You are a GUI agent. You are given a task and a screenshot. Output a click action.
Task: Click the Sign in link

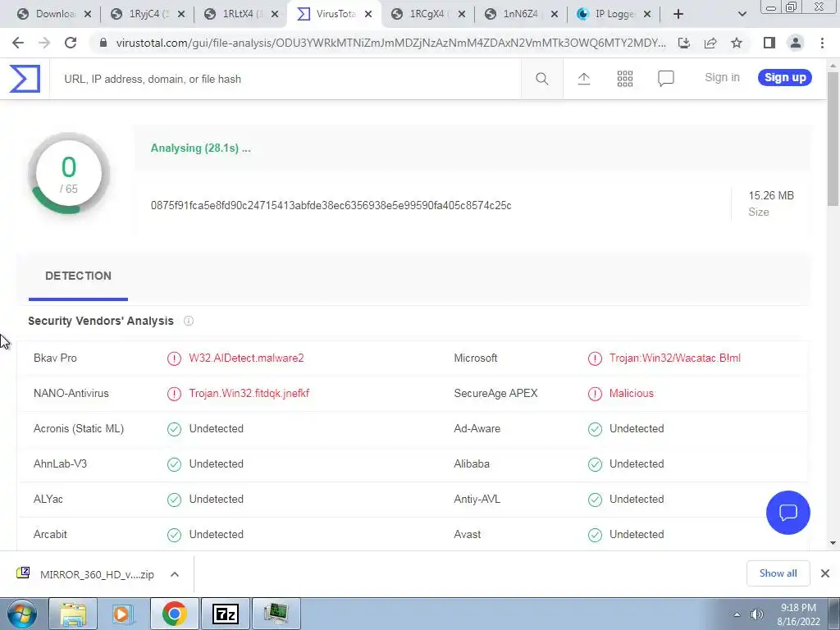[x=722, y=78]
